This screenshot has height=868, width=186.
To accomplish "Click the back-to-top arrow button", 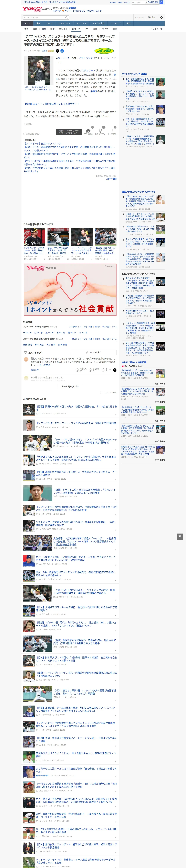I will tap(180, 536).
